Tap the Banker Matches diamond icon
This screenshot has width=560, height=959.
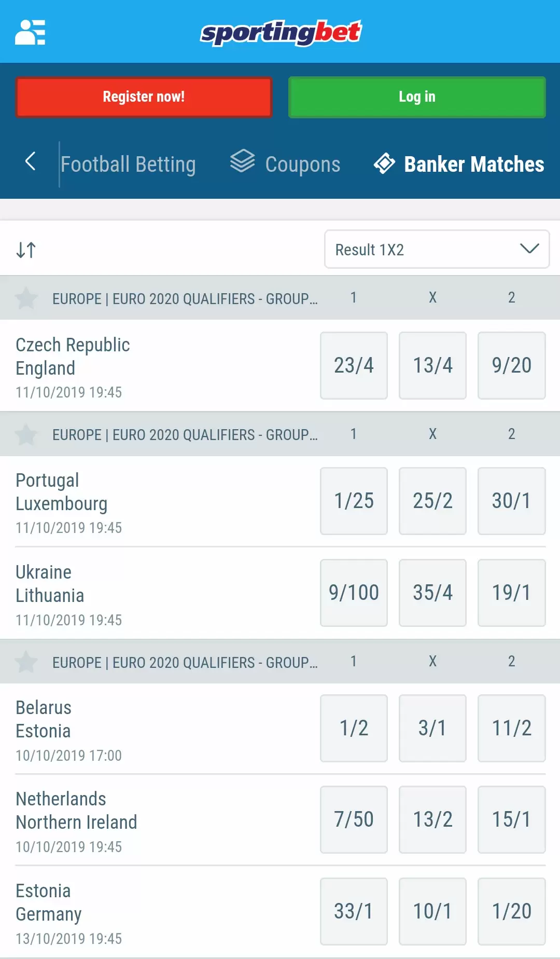(x=384, y=163)
